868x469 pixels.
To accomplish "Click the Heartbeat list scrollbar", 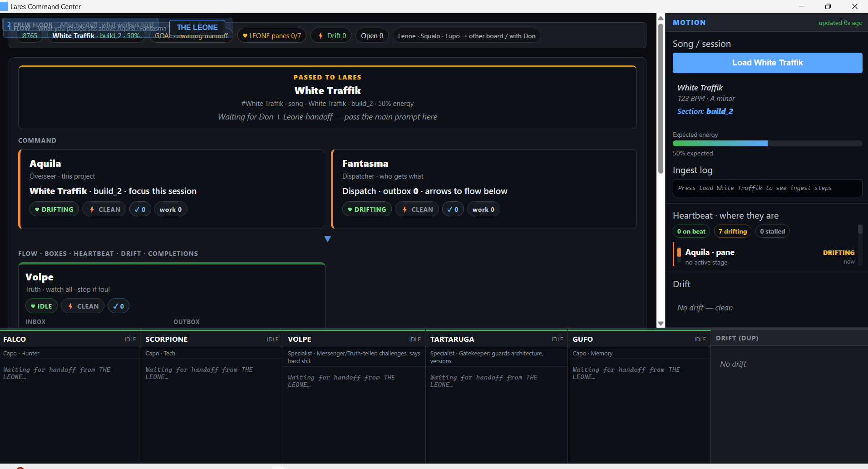I will (x=860, y=230).
